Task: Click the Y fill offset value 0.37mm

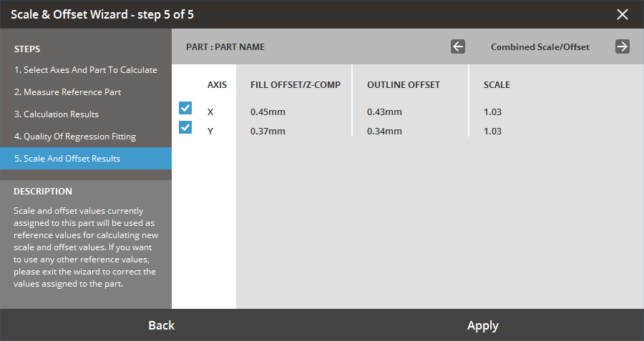Action: 268,131
